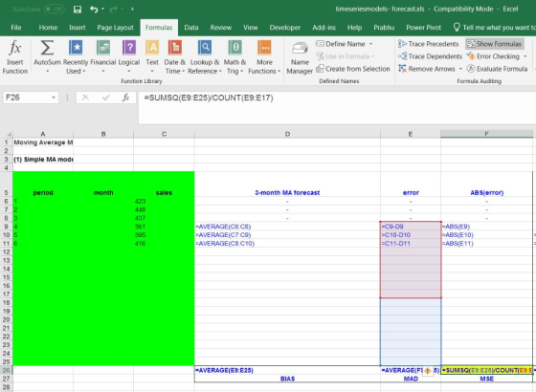Switch to the Page Layout tab
Image resolution: width=536 pixels, height=392 pixels.
(x=115, y=28)
